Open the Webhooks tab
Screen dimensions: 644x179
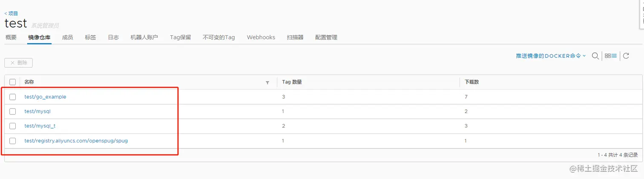tap(261, 37)
